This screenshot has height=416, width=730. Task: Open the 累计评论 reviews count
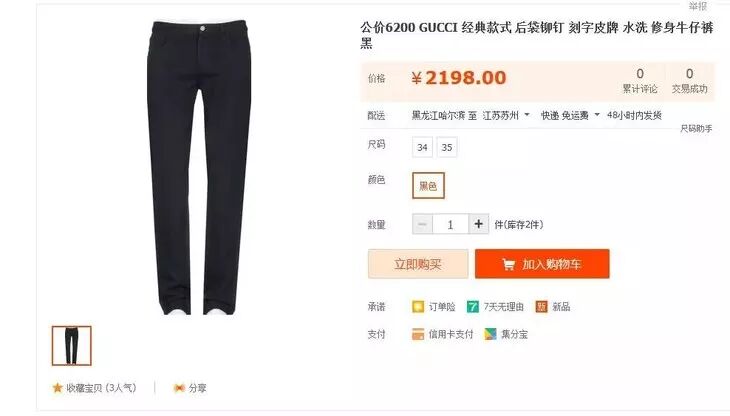(x=640, y=81)
